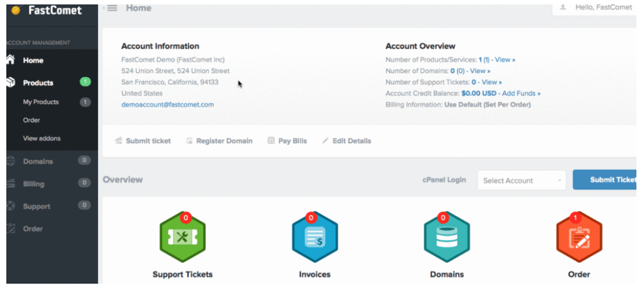This screenshot has width=644, height=290.
Task: Click the Invoices label under blue icon
Action: (314, 274)
